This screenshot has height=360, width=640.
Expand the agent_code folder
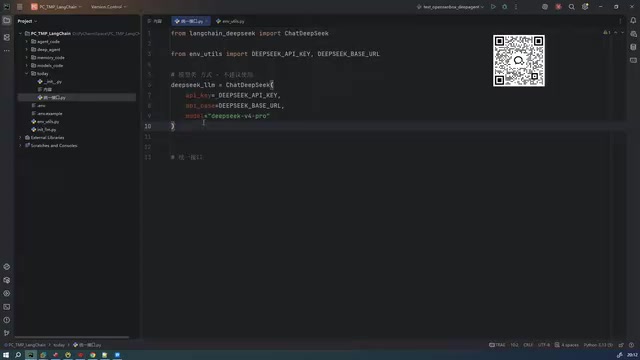(27, 41)
